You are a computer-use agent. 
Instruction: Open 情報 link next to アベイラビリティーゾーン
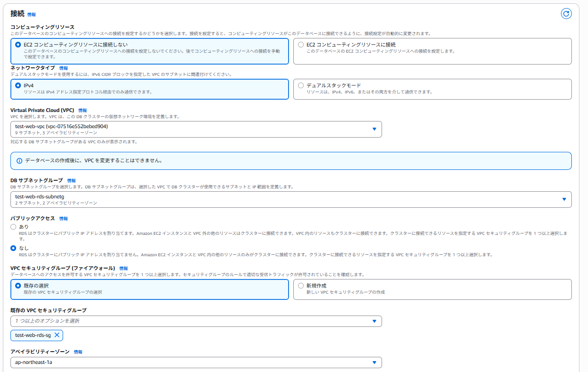click(78, 352)
